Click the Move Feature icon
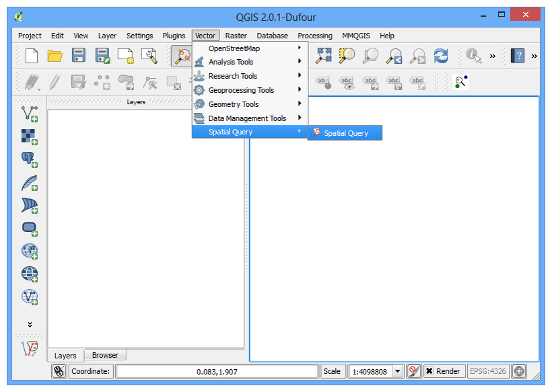This screenshot has height=392, width=552. coord(126,83)
